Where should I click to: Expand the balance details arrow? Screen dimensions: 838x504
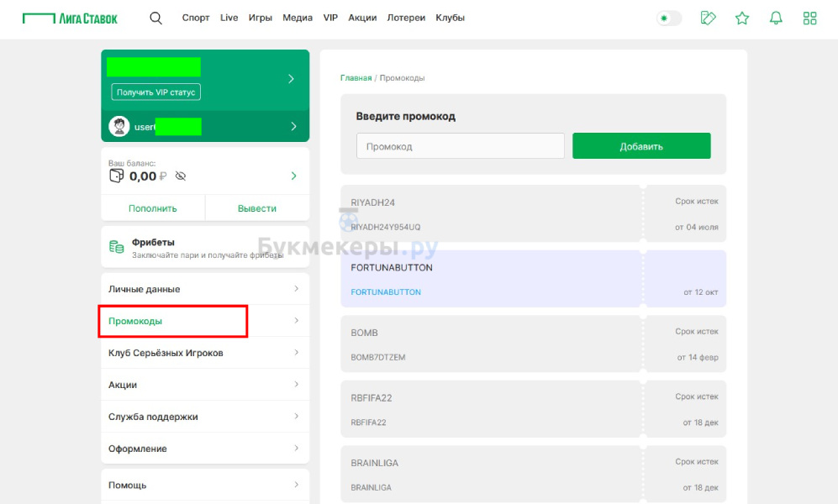[293, 176]
